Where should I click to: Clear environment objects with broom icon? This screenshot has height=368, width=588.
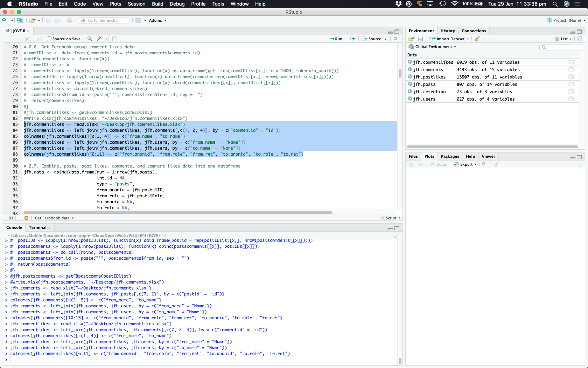click(477, 39)
